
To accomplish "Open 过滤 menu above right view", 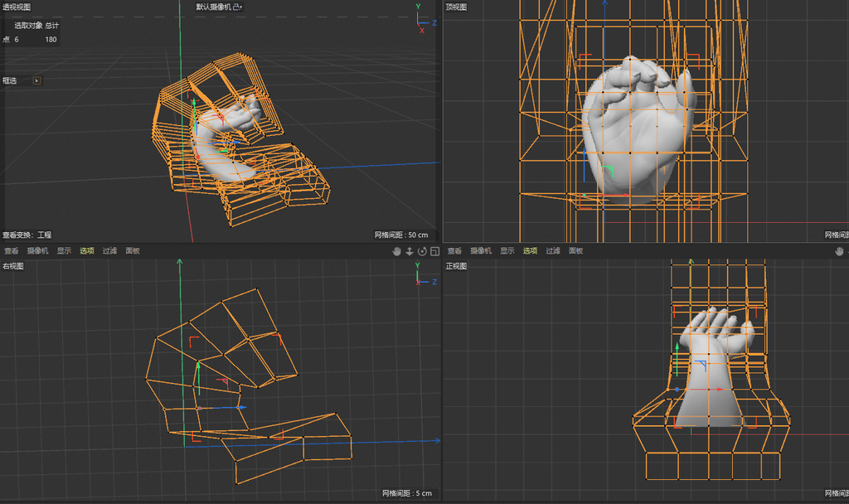I will 110,250.
